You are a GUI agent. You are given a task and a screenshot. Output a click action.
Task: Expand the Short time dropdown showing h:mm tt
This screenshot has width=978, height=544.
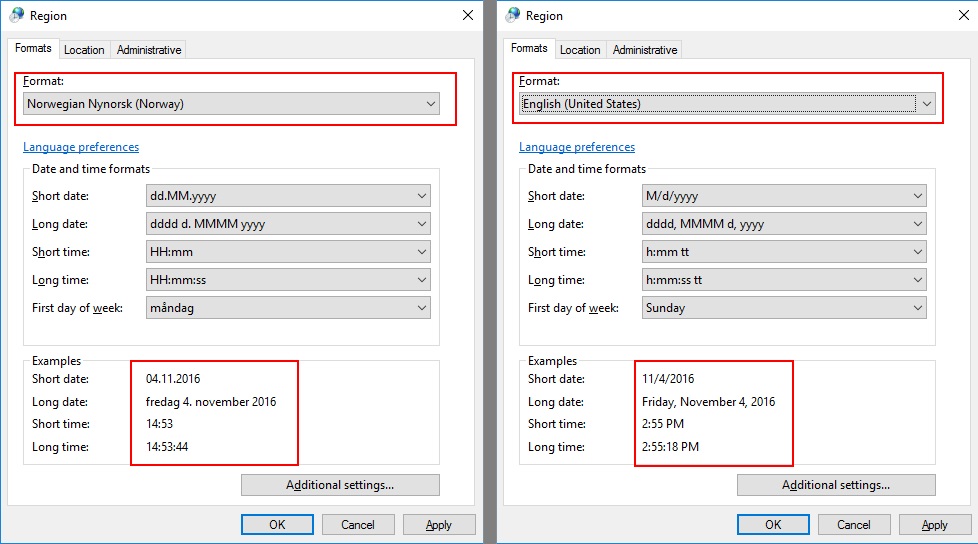pos(784,252)
